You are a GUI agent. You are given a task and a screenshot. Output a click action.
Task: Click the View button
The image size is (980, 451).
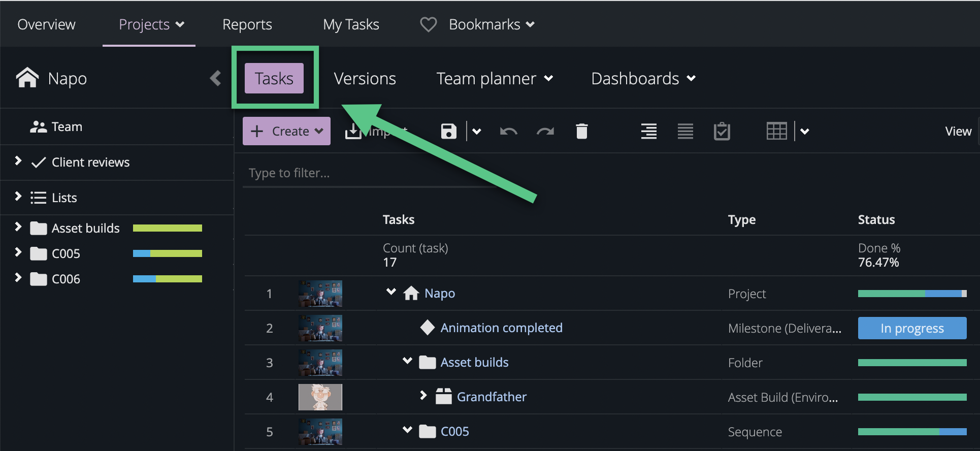click(x=958, y=131)
